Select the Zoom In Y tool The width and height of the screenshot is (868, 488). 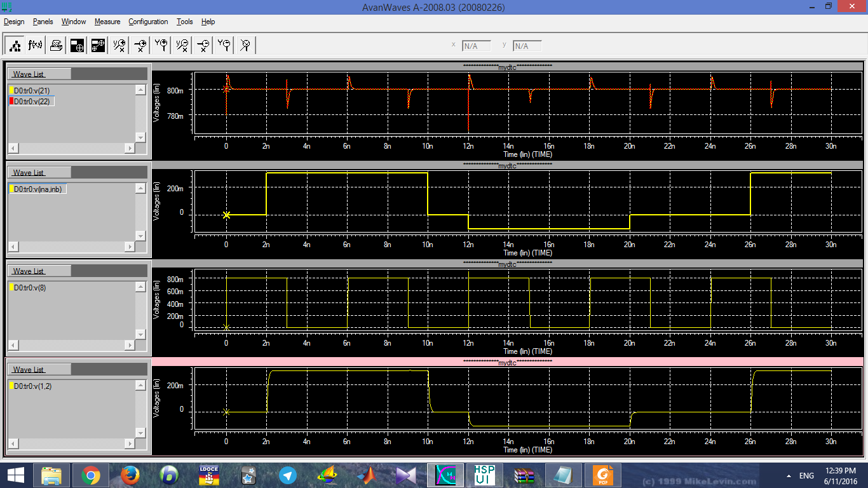pos(161,44)
